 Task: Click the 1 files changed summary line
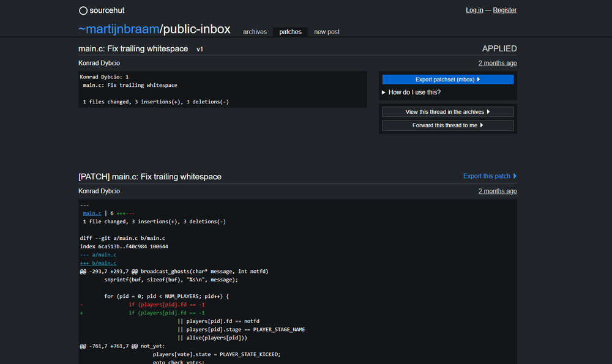tap(155, 102)
